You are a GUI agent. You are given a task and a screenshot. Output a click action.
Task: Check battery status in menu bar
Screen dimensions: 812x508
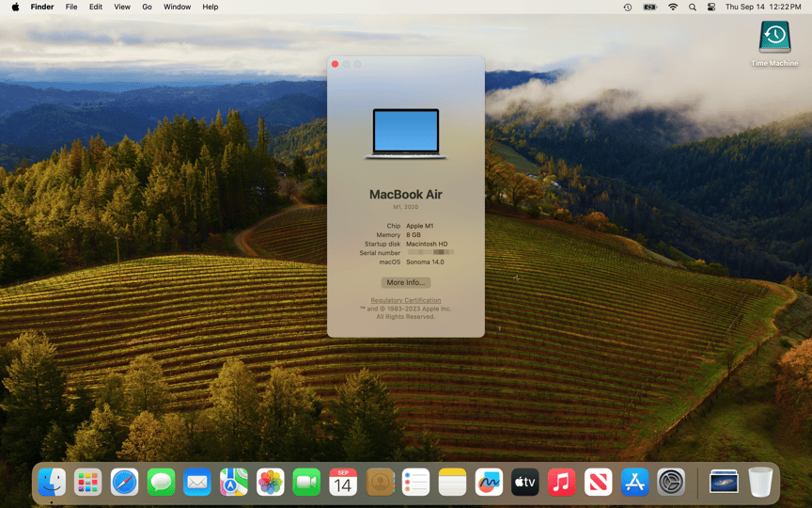pyautogui.click(x=650, y=7)
